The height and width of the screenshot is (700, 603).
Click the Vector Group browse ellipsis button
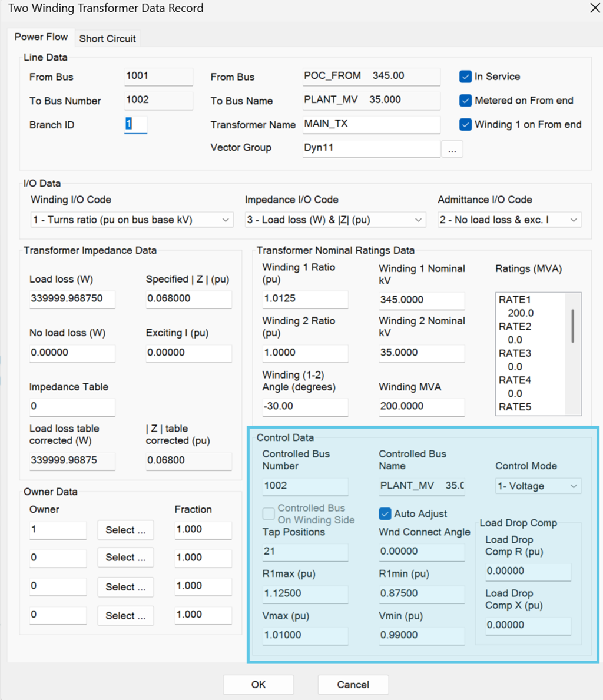(x=452, y=149)
